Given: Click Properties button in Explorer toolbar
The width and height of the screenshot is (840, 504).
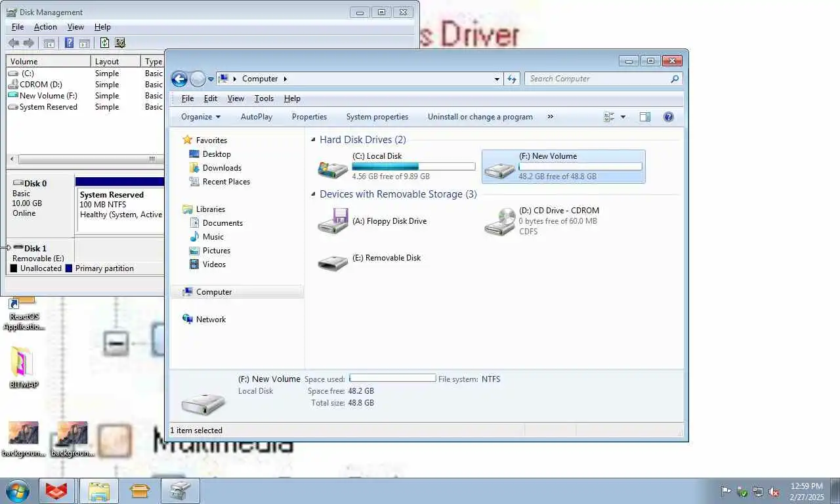Looking at the screenshot, I should (x=309, y=117).
